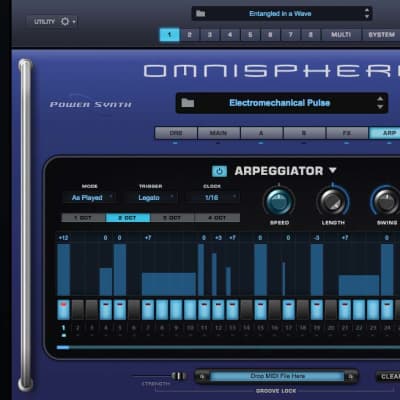The image size is (400, 400).
Task: Set arpeggiator range to 1 OCT
Action: click(83, 218)
